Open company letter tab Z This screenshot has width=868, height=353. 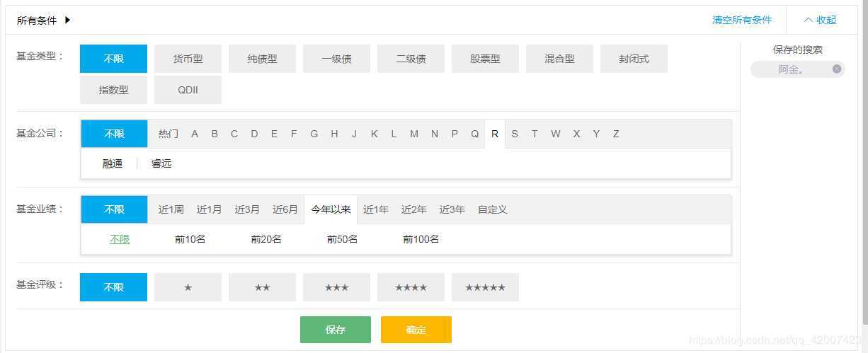coord(616,134)
